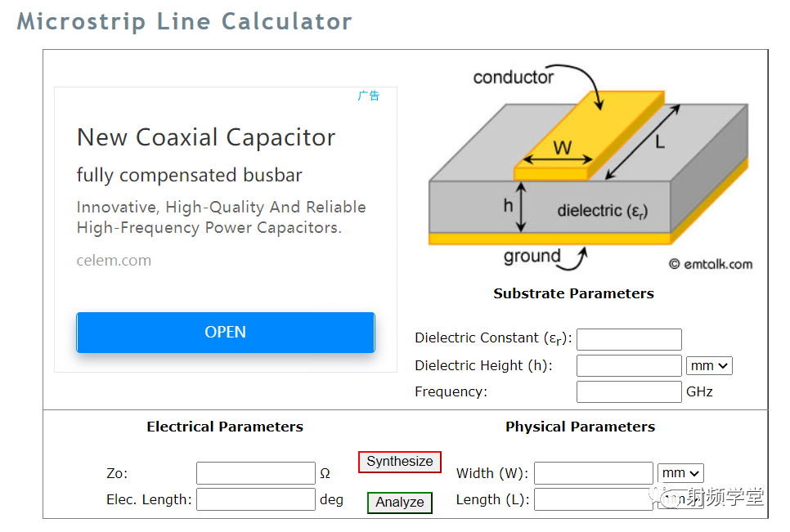The image size is (790, 532).
Task: Expand the Length unit dropdown
Action: coord(680,499)
